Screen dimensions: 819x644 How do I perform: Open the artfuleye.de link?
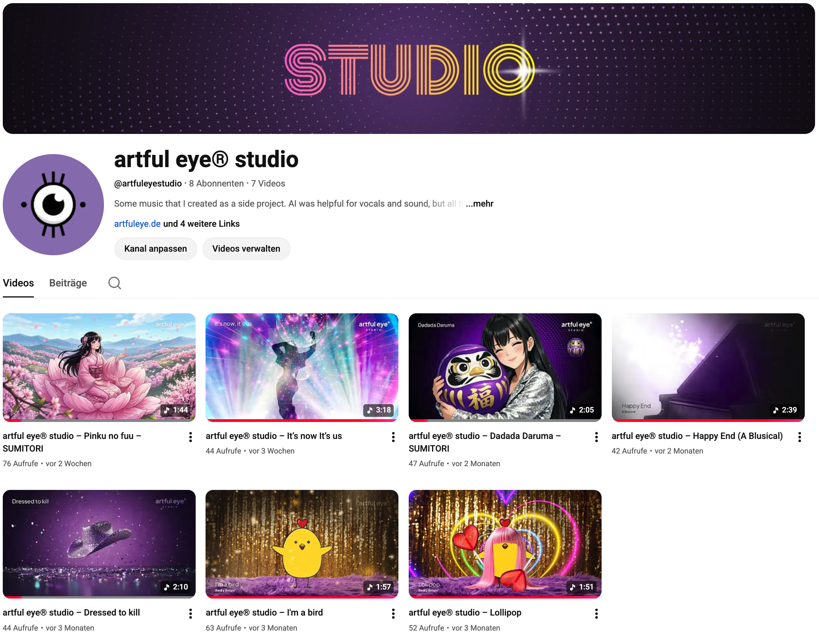pos(137,224)
